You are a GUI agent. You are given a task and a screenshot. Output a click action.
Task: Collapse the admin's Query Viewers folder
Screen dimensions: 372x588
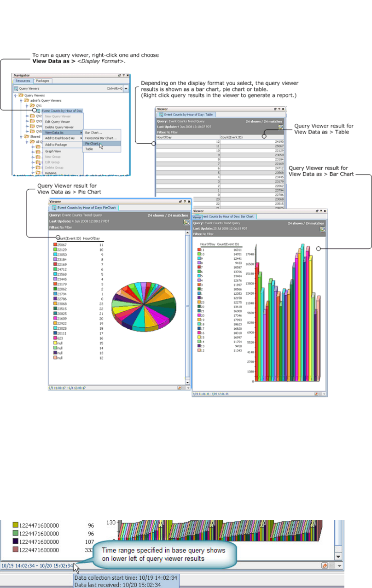coord(21,100)
